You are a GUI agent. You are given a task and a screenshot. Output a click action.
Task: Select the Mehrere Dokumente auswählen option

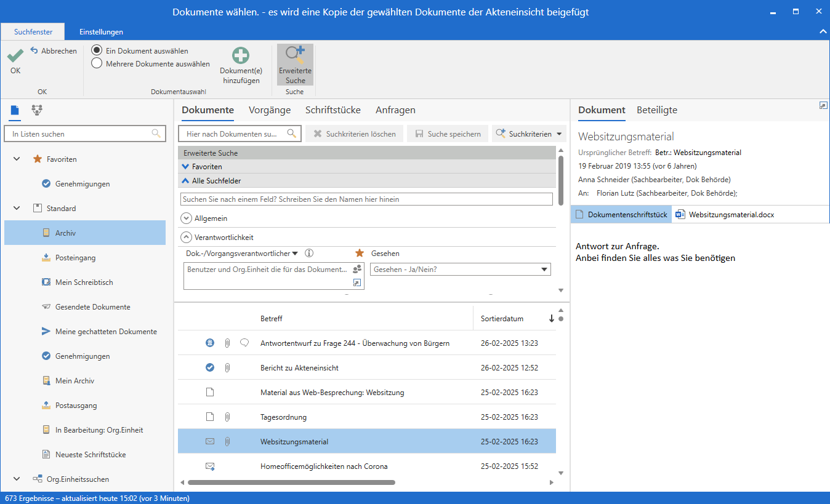click(x=97, y=63)
